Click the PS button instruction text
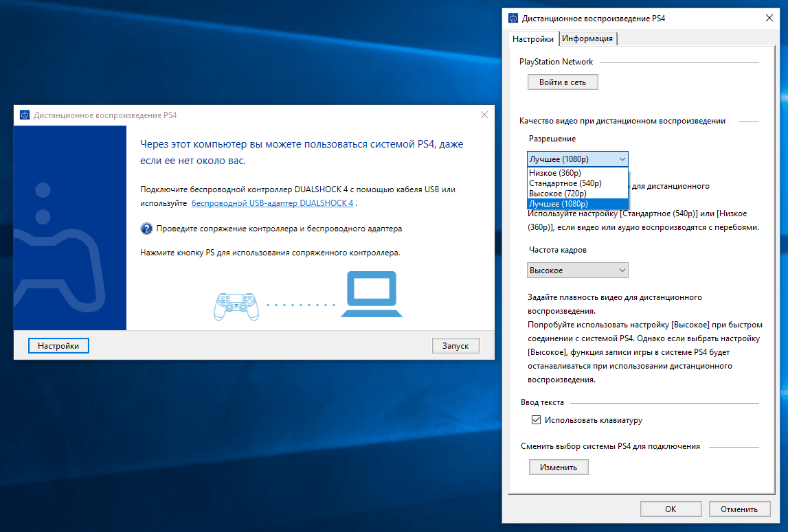The width and height of the screenshot is (788, 532). coord(270,253)
